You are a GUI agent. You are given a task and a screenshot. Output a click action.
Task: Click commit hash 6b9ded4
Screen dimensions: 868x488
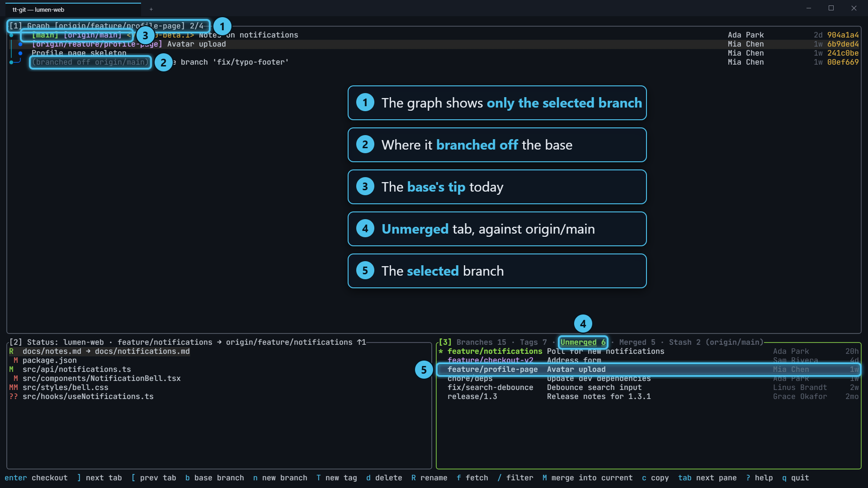pos(843,44)
